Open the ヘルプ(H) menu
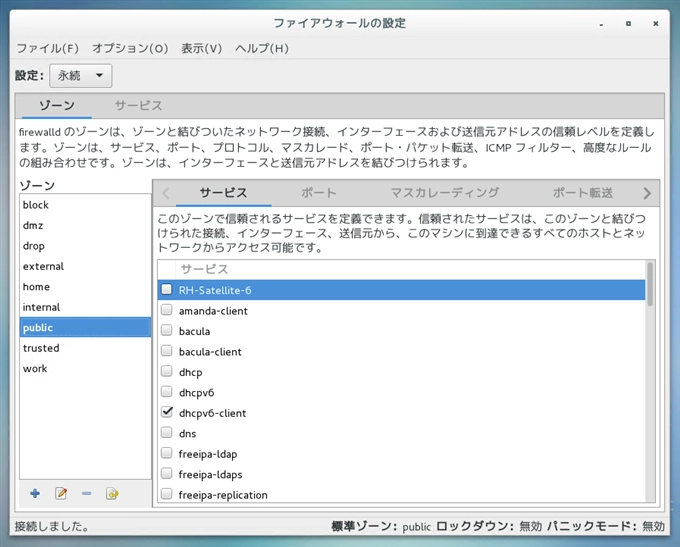Screen dimensions: 680x547 pyautogui.click(x=262, y=48)
